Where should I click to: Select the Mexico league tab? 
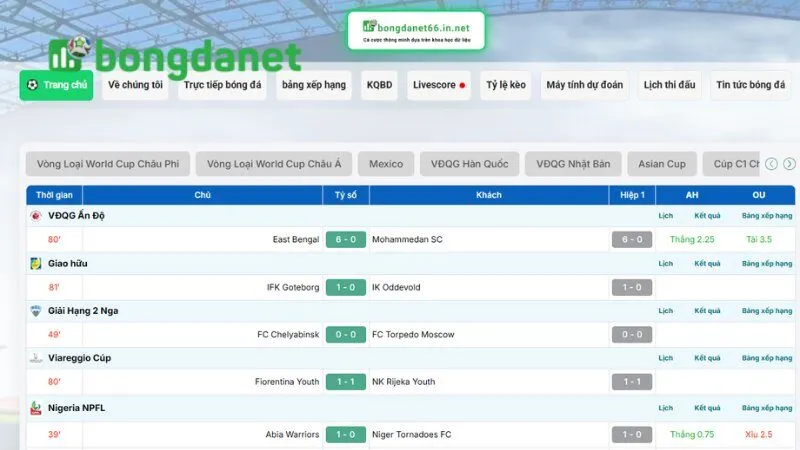(386, 164)
